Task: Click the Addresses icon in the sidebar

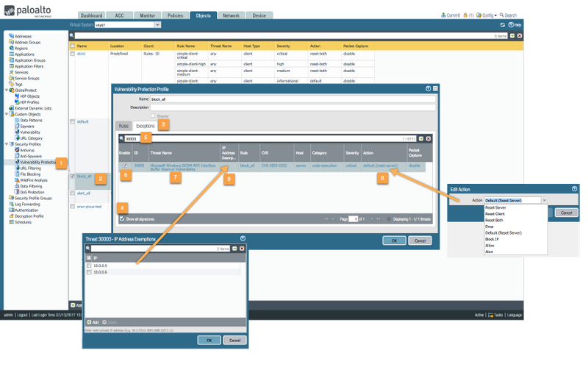Action: pos(11,36)
